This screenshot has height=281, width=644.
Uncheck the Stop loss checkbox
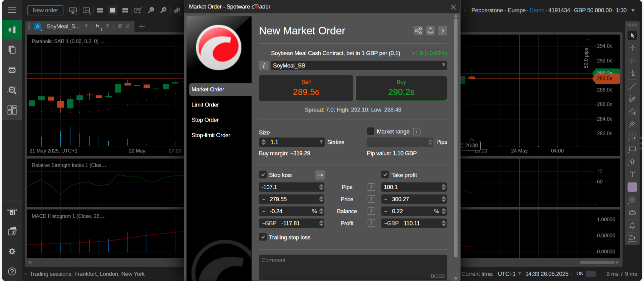[263, 175]
